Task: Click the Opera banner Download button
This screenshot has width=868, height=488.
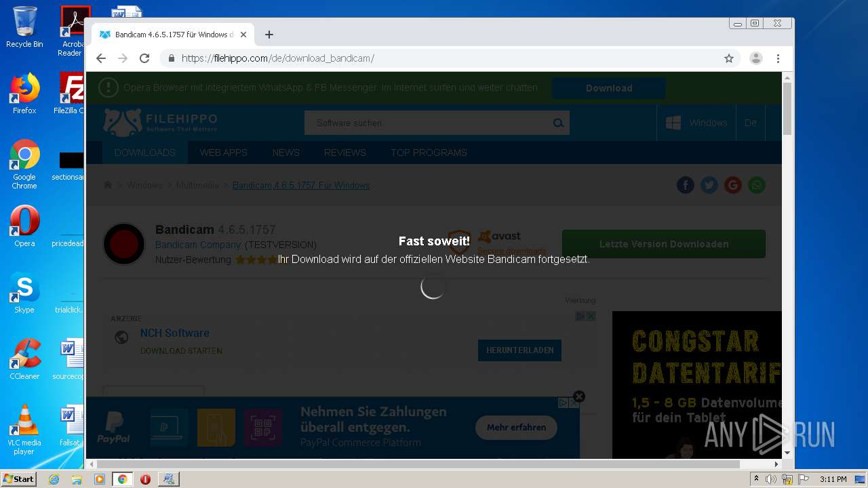Action: pos(608,88)
